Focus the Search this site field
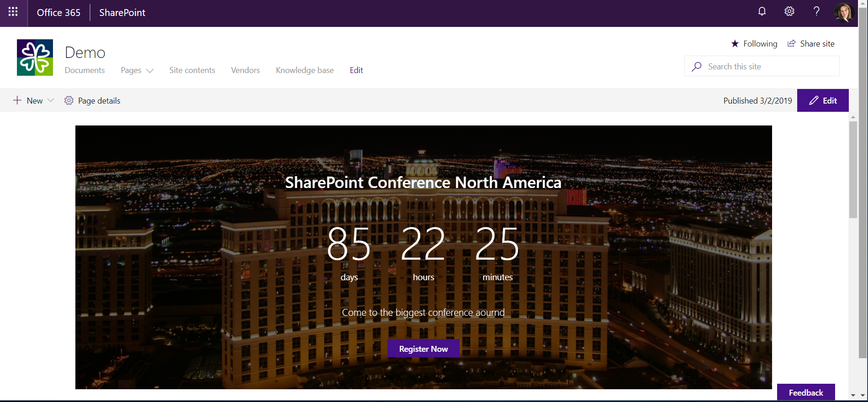Viewport: 868px width, 402px height. [762, 66]
